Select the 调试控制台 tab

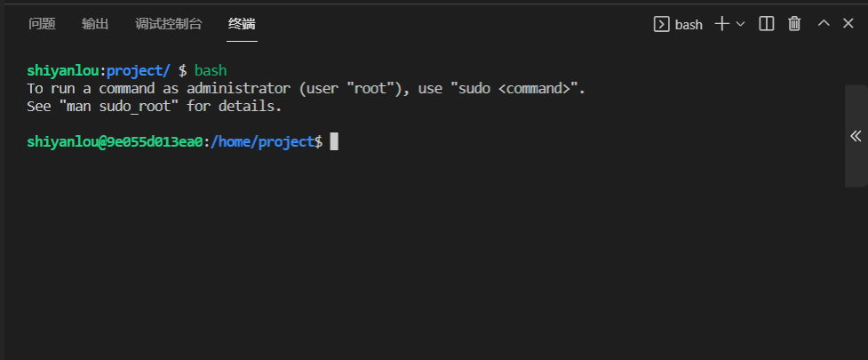(169, 24)
